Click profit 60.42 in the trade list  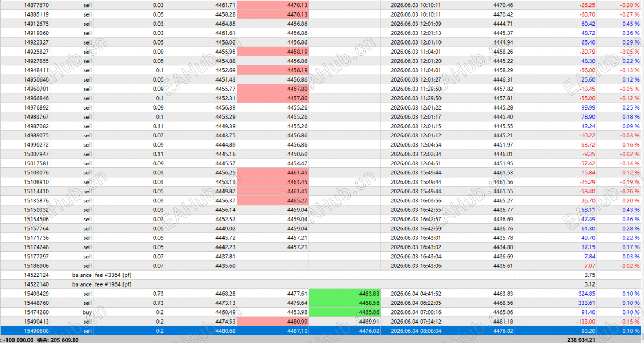[x=588, y=24]
